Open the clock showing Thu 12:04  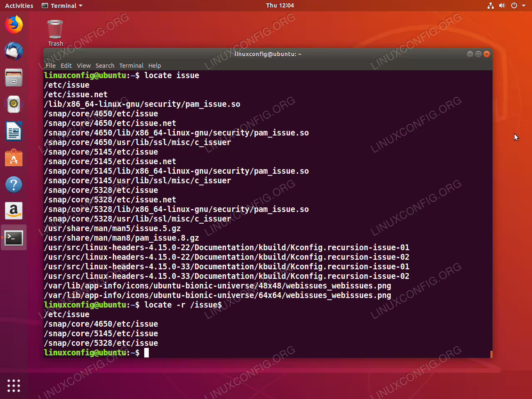pyautogui.click(x=280, y=5)
